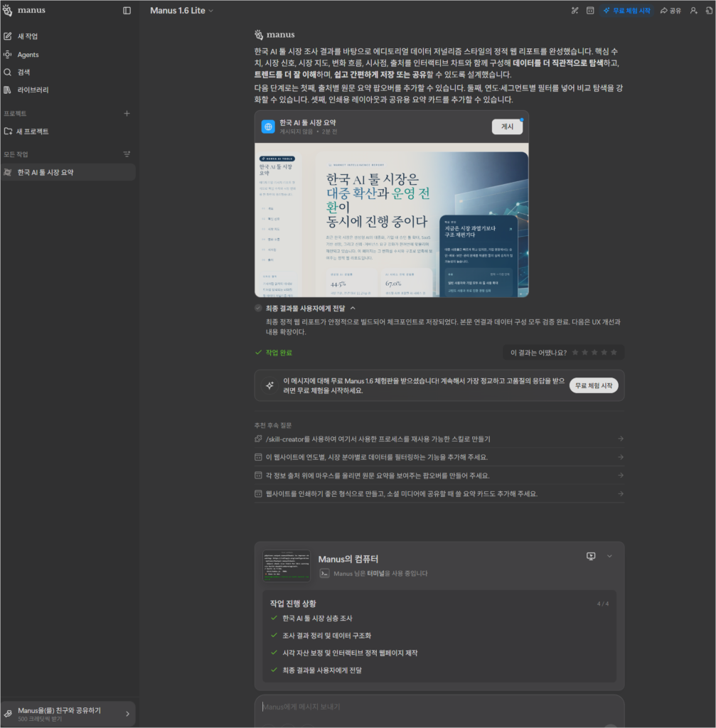Open the Manus computer screen view icon

coord(591,556)
